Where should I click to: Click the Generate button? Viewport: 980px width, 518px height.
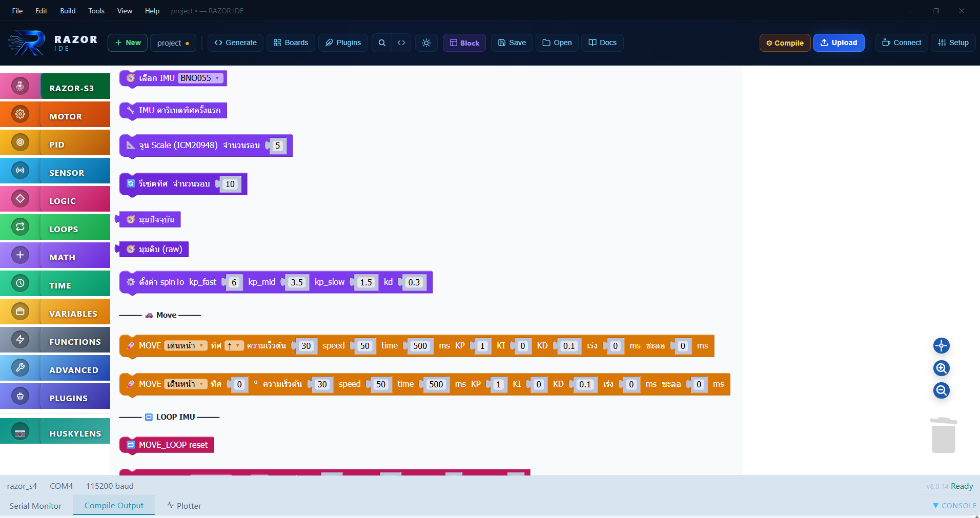point(236,43)
